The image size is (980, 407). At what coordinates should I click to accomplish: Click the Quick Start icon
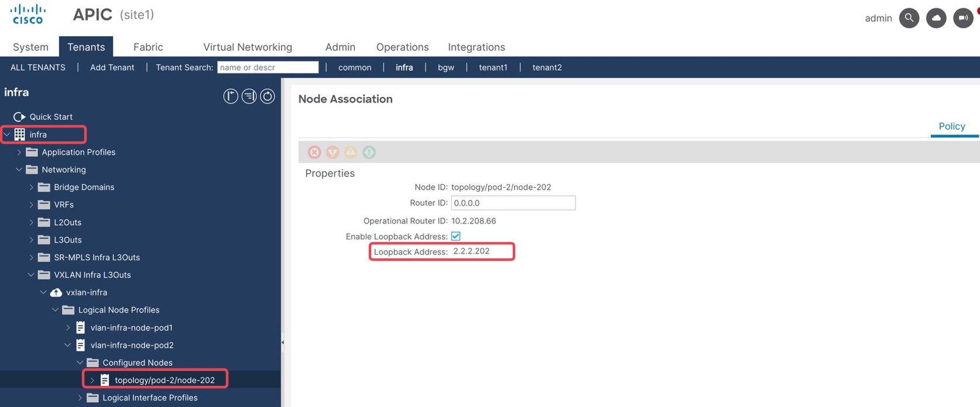coord(19,117)
